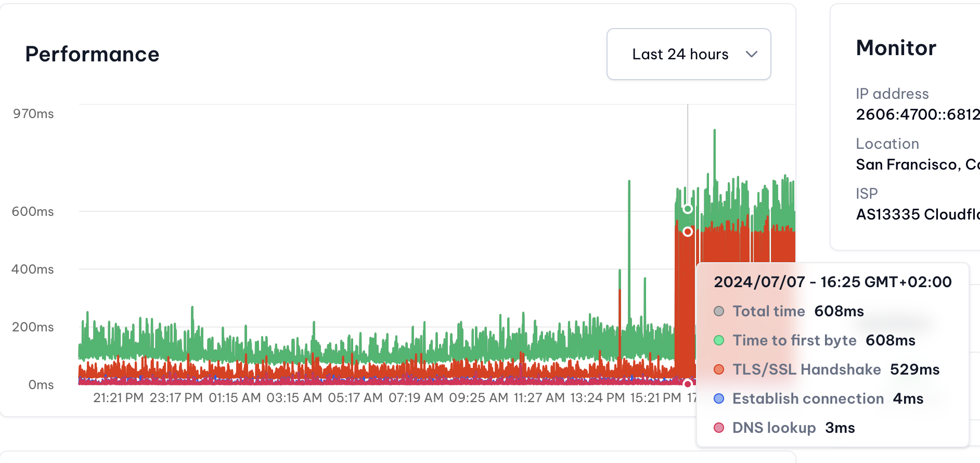980x463 pixels.
Task: Open the Last 24 hours dropdown
Action: click(x=689, y=54)
